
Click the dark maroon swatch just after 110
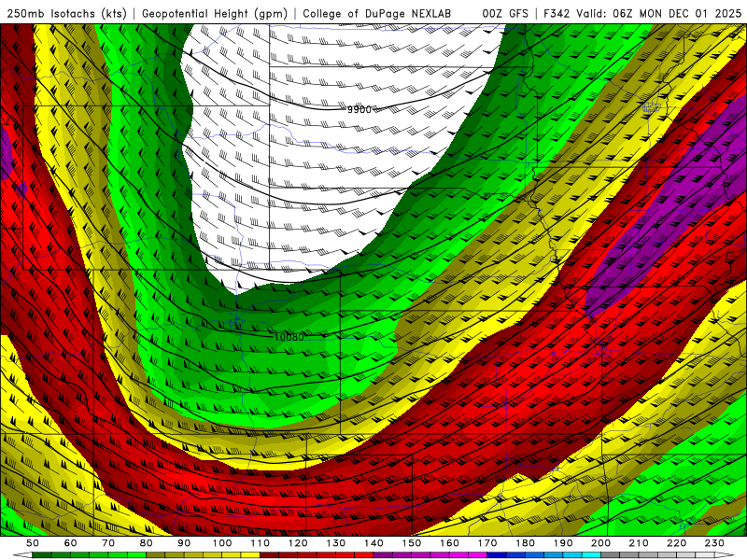(269, 555)
